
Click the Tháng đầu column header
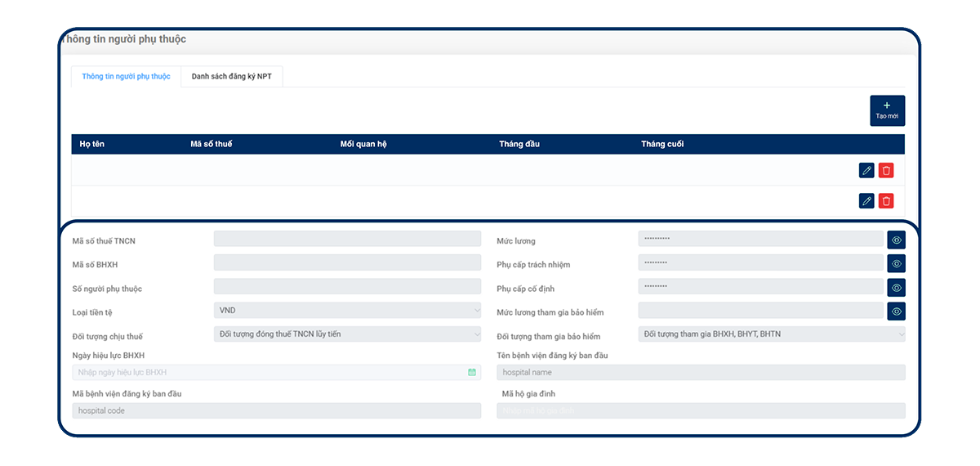(x=519, y=144)
